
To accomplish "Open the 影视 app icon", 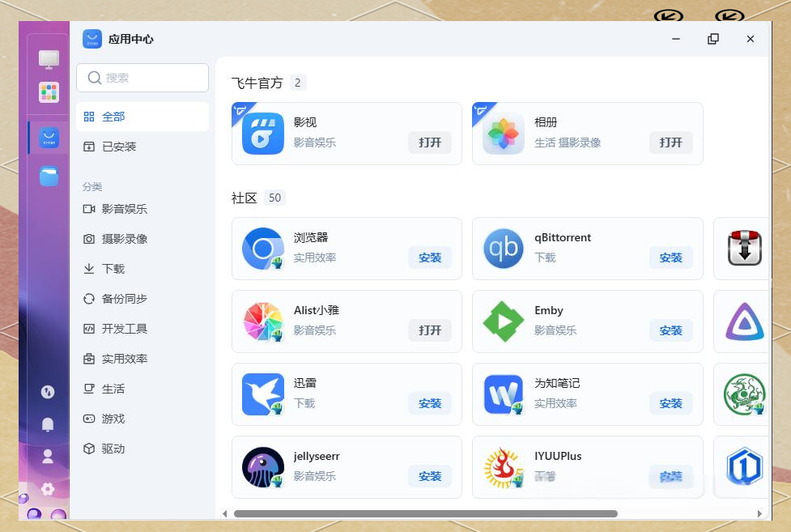I will pos(262,133).
